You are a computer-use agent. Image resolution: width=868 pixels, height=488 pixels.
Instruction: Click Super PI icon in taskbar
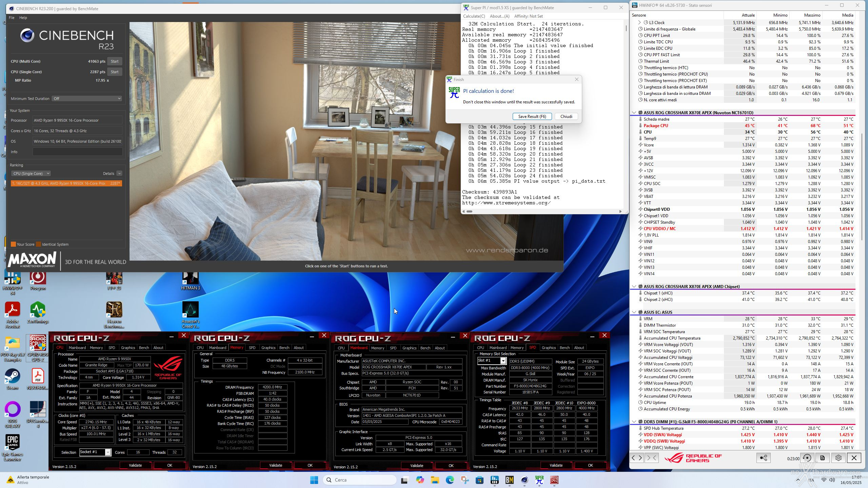click(x=539, y=480)
